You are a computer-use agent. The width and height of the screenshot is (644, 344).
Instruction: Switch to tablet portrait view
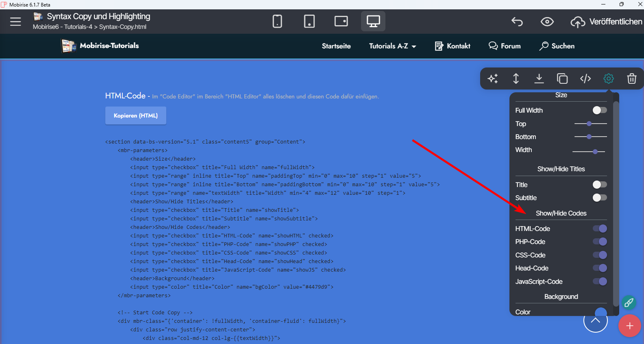pos(309,21)
